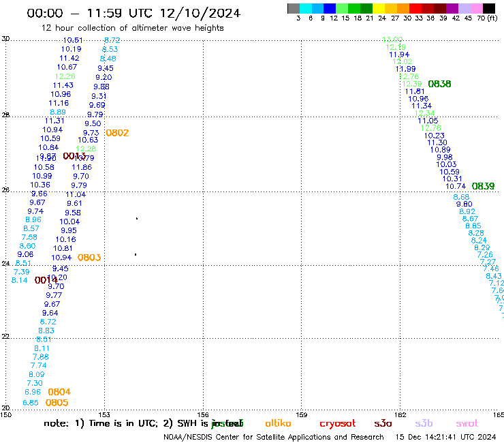Click wave height value 10.19
504x443 pixels.
pyautogui.click(x=71, y=49)
